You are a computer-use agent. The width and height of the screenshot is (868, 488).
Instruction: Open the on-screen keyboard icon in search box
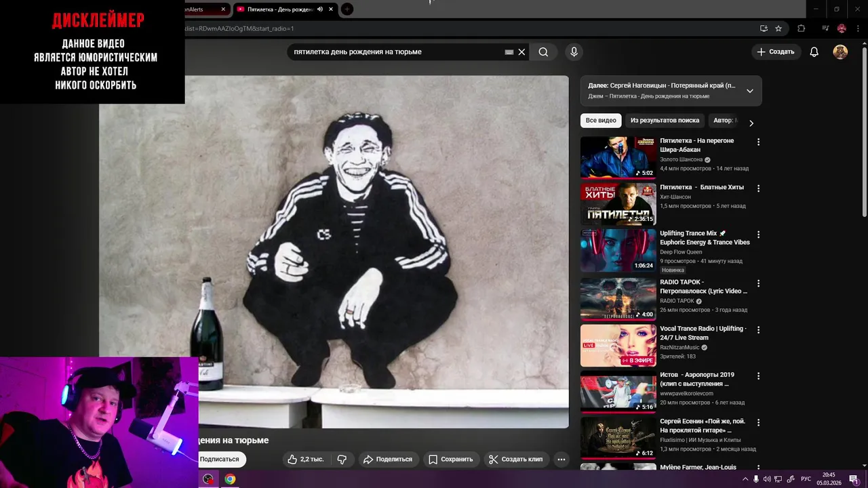509,52
